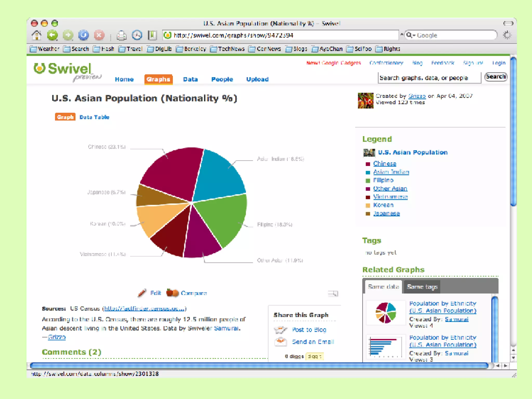Open the Weather bookmarks folder
The width and height of the screenshot is (532, 399).
44,49
